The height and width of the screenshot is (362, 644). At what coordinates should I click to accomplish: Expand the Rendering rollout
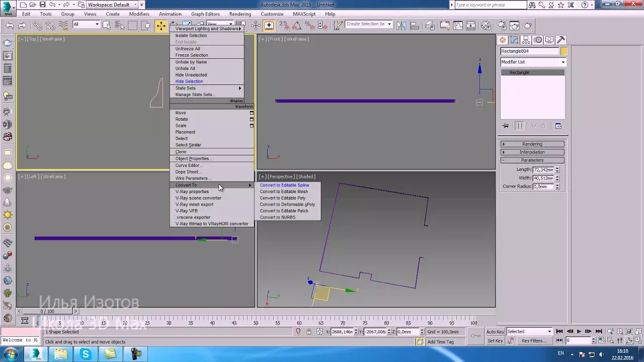532,144
